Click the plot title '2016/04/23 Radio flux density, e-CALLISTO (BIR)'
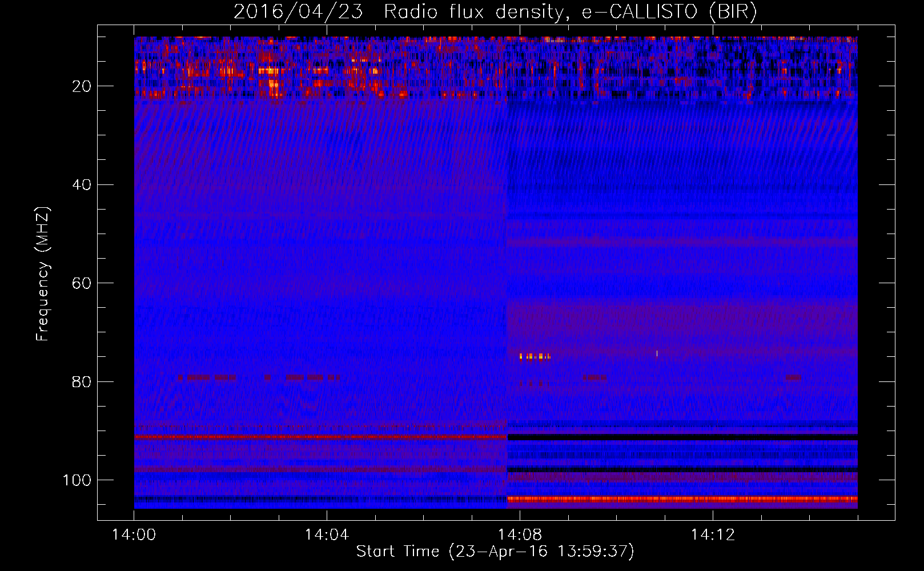This screenshot has width=924, height=571. pyautogui.click(x=495, y=12)
